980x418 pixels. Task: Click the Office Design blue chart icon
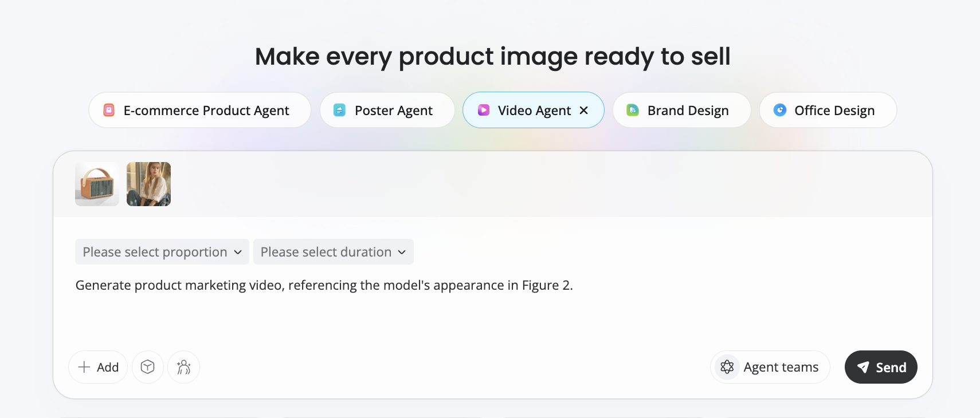click(x=780, y=110)
